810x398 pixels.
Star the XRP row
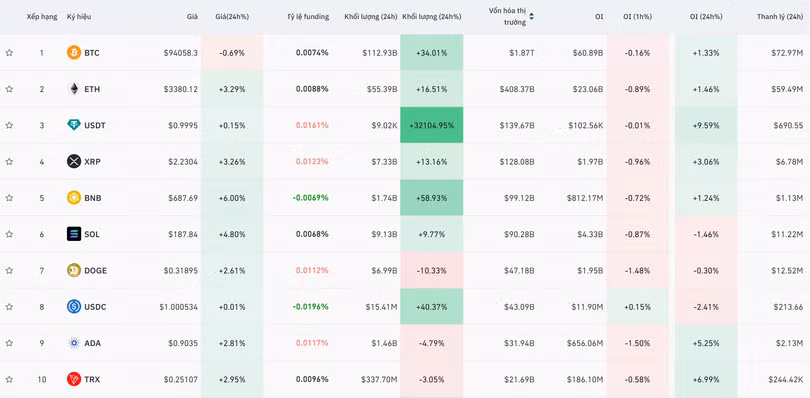click(x=9, y=161)
